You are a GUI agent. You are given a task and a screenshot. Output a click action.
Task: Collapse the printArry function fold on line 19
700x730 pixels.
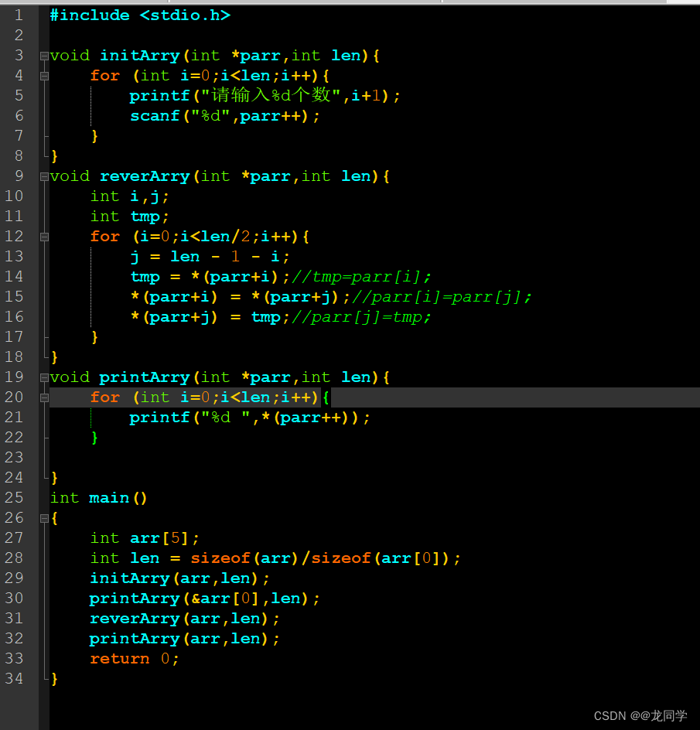point(44,377)
